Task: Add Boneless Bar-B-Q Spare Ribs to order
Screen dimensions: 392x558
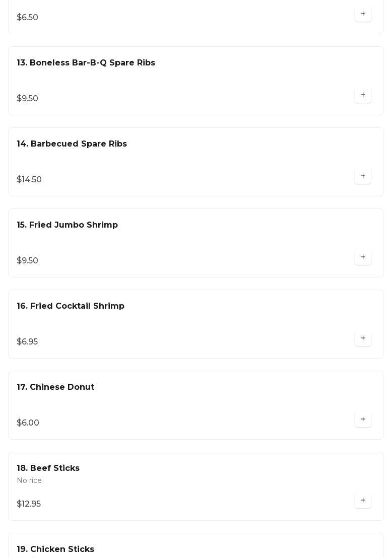Action: coord(363,95)
